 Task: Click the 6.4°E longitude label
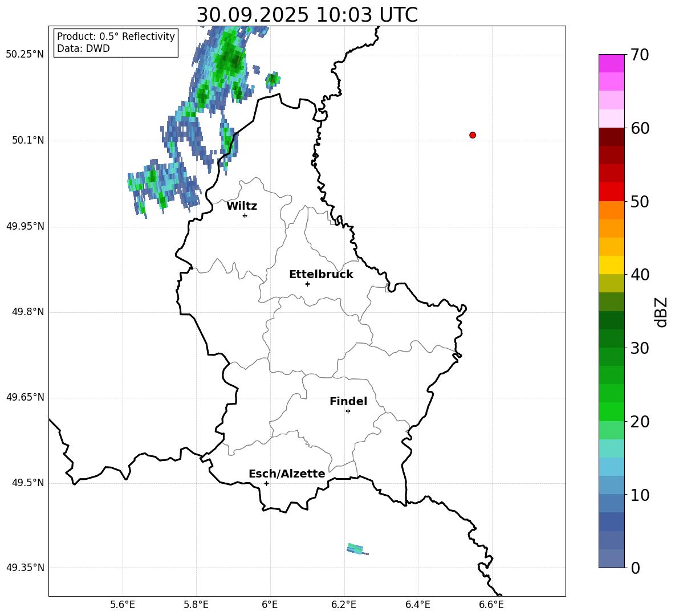tap(417, 605)
